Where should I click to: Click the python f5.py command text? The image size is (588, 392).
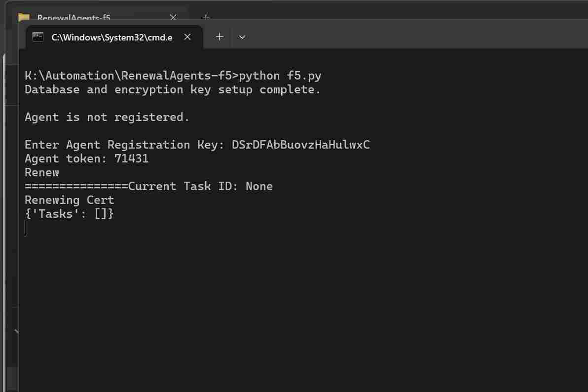tap(280, 76)
